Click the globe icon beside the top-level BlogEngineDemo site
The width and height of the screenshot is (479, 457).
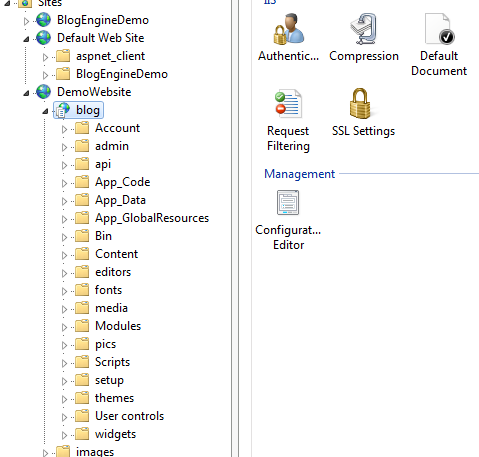[x=44, y=20]
